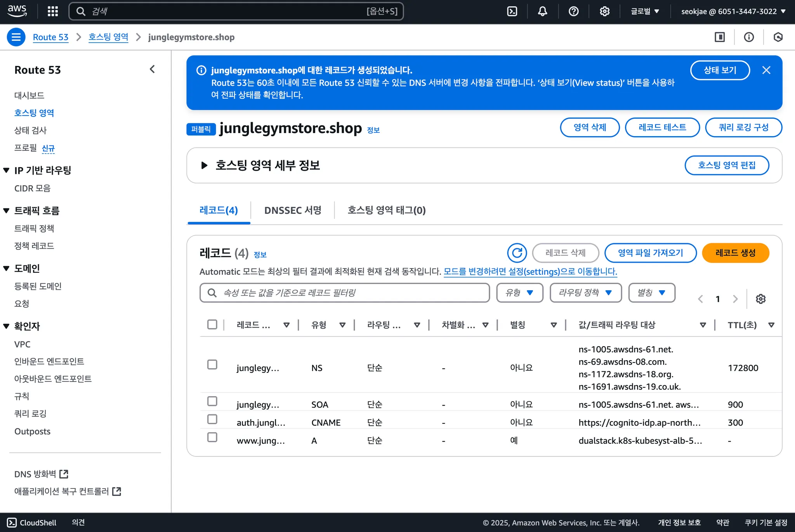Screen dimensions: 795x532
Task: Dismiss the record created notification banner
Action: 766,70
